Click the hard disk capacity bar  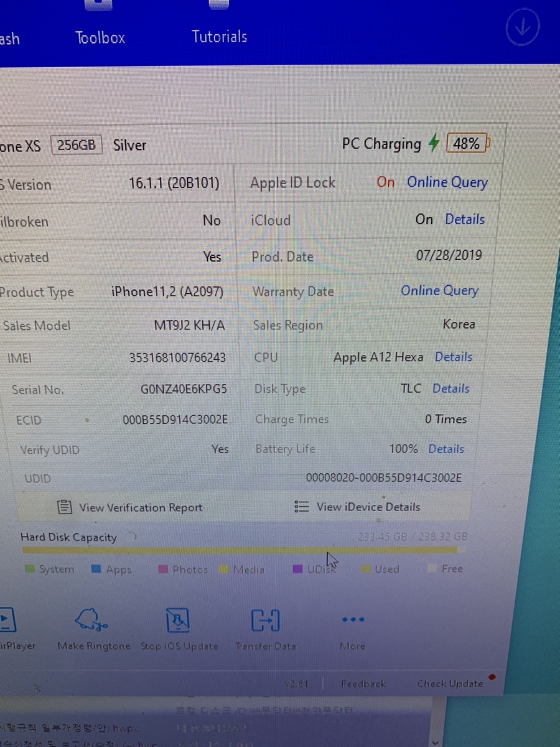tap(243, 550)
